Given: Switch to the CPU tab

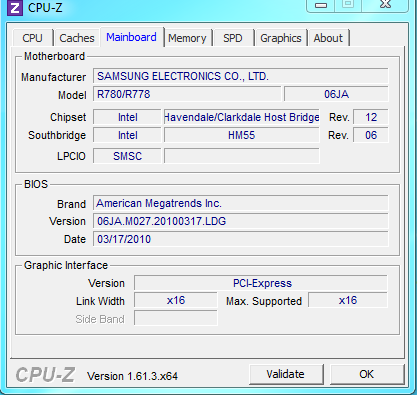Looking at the screenshot, I should tap(32, 38).
